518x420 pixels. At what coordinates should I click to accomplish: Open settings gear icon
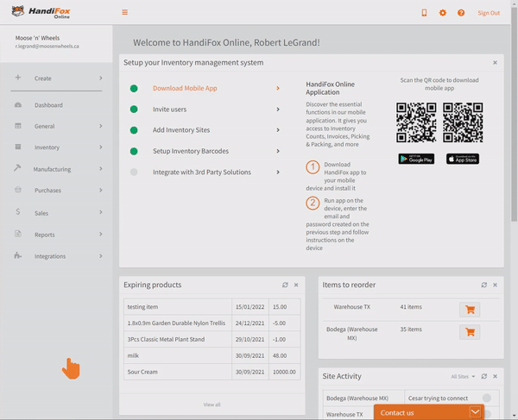pos(443,13)
